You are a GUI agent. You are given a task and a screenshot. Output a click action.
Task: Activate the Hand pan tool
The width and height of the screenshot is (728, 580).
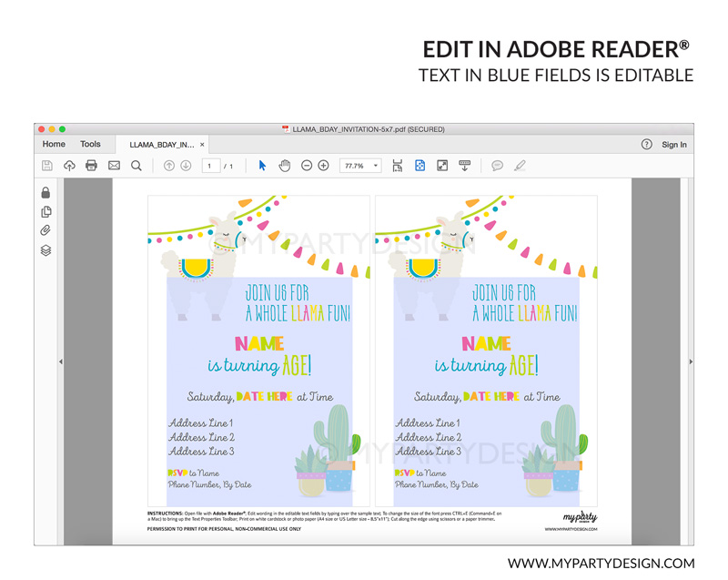284,166
